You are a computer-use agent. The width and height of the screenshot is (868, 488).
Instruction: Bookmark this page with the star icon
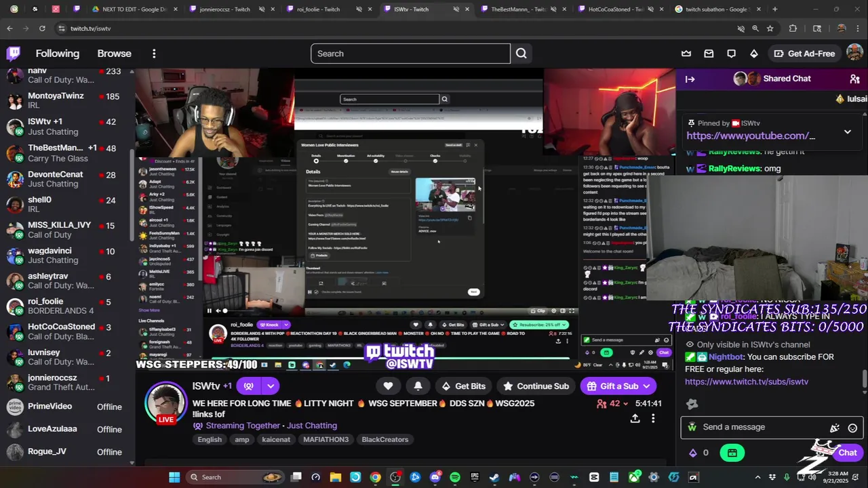pyautogui.click(x=770, y=28)
